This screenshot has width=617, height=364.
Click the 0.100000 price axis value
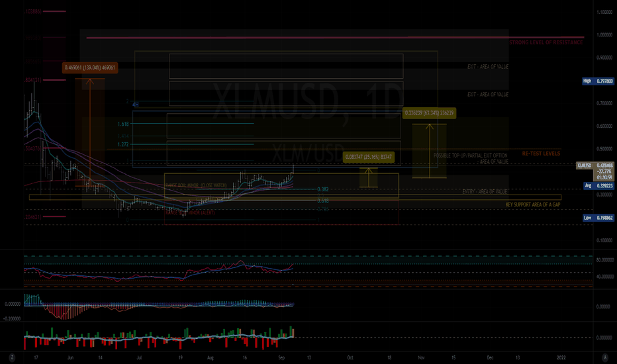pos(604,240)
